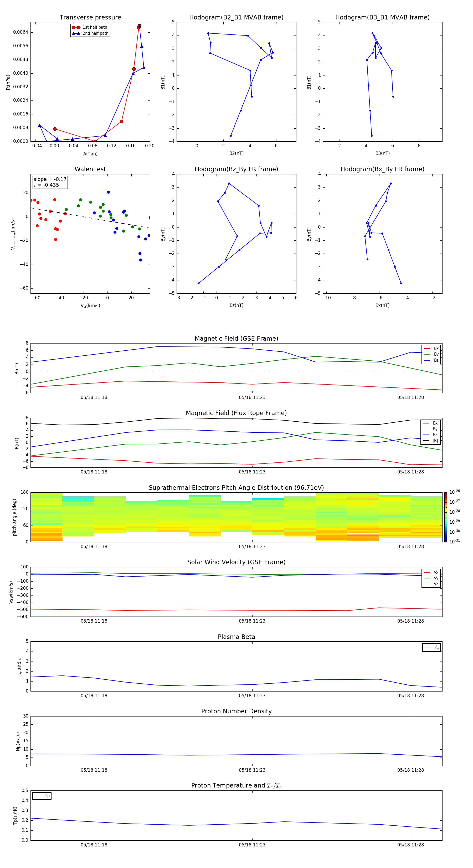Click the Hodogram(B3_B1 MVAB frame) title

[x=382, y=18]
